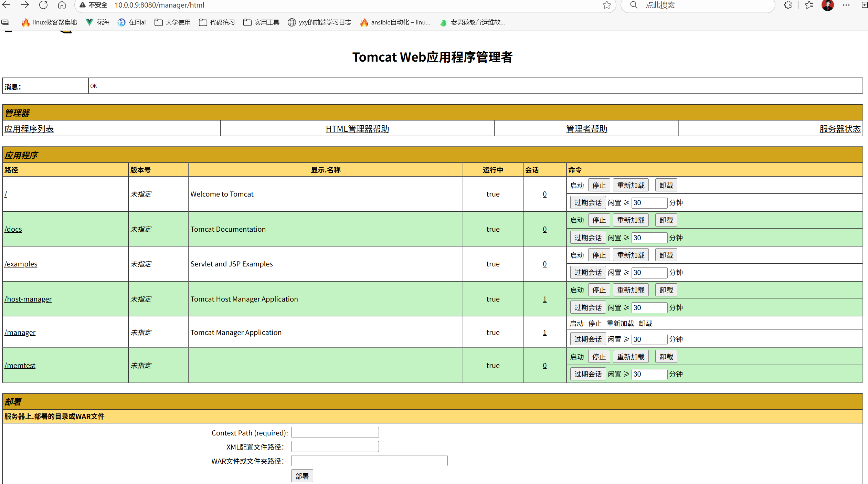Viewport: 868px width, 484px height.
Task: Expire sessions for /manager application
Action: point(588,339)
